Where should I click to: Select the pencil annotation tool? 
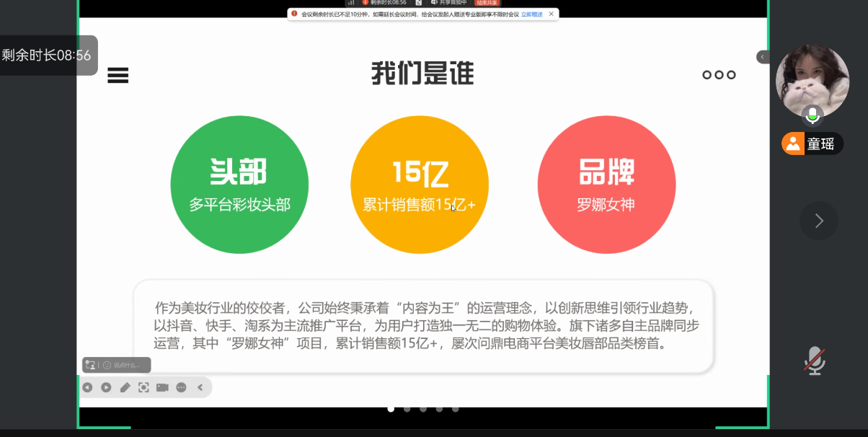pos(125,387)
